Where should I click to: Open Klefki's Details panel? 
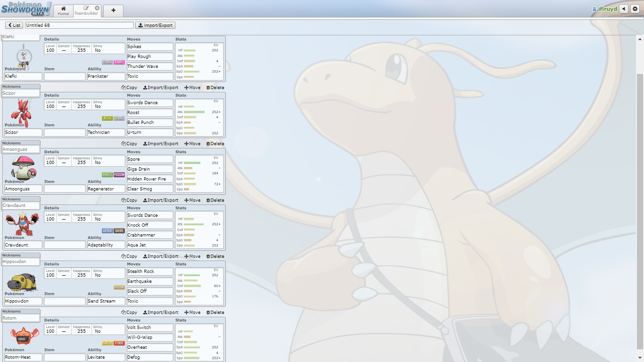tap(84, 49)
